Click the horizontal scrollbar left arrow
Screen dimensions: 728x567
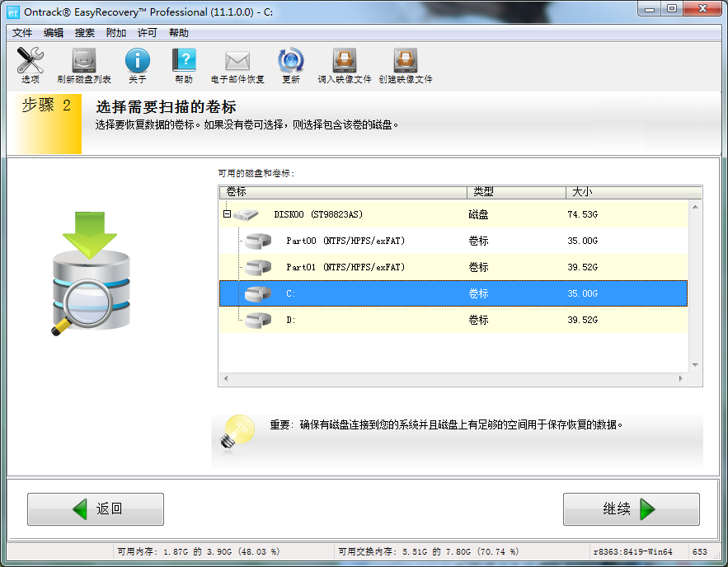[226, 378]
